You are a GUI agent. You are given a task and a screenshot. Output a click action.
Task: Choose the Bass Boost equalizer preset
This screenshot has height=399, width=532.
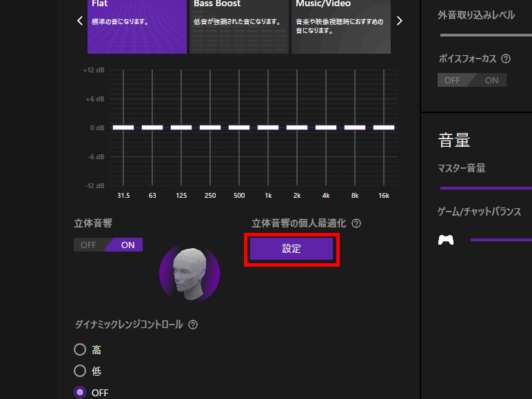point(239,26)
